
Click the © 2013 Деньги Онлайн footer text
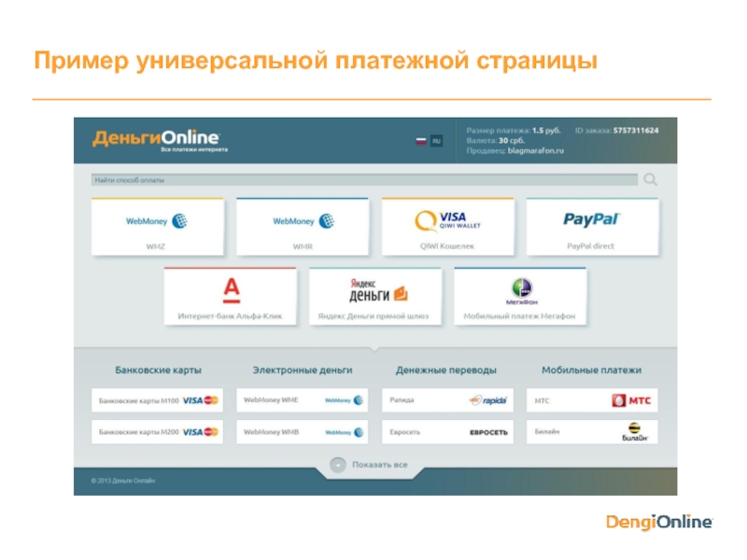click(123, 481)
